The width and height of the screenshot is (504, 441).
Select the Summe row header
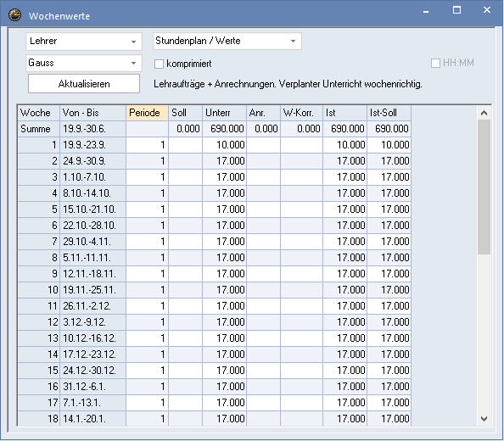pos(38,129)
